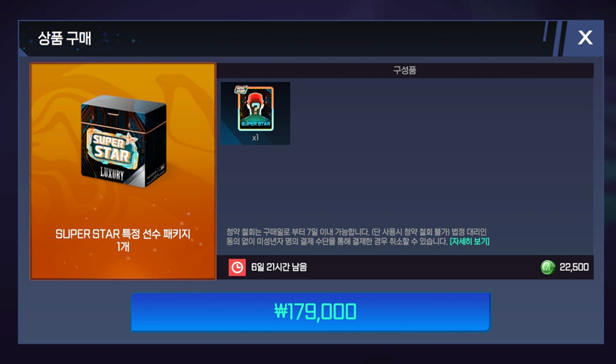Image resolution: width=616 pixels, height=364 pixels.
Task: Click the ₩179,000 purchase button
Action: pos(311,312)
